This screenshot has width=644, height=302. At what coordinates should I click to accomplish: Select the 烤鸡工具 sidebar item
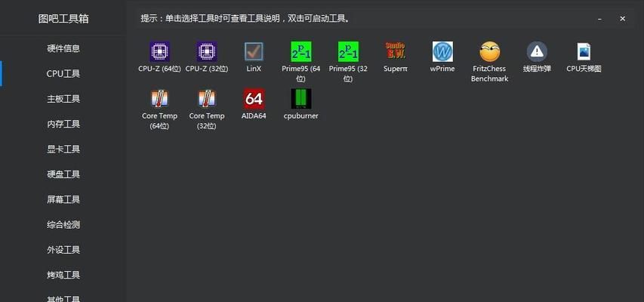[63, 275]
